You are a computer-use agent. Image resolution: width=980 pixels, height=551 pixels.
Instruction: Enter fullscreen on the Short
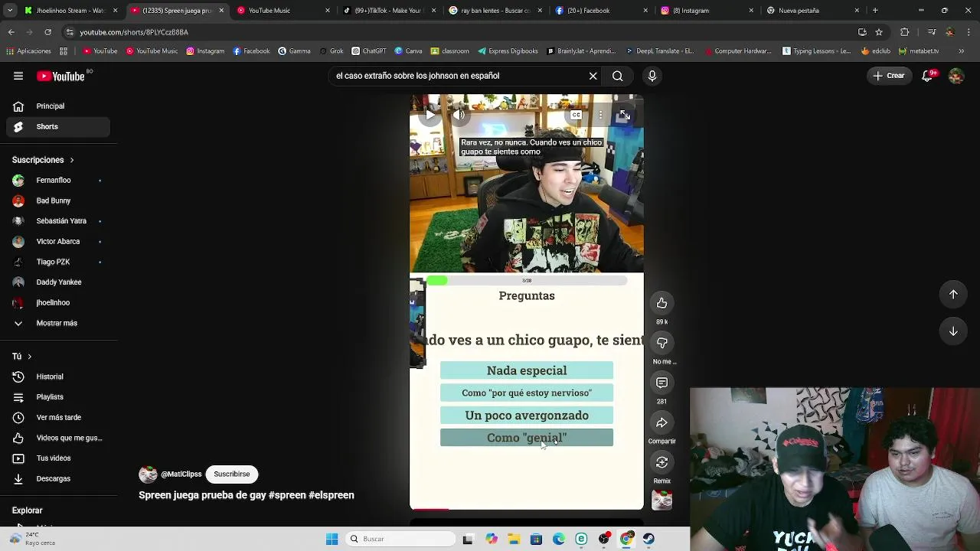[x=625, y=116]
